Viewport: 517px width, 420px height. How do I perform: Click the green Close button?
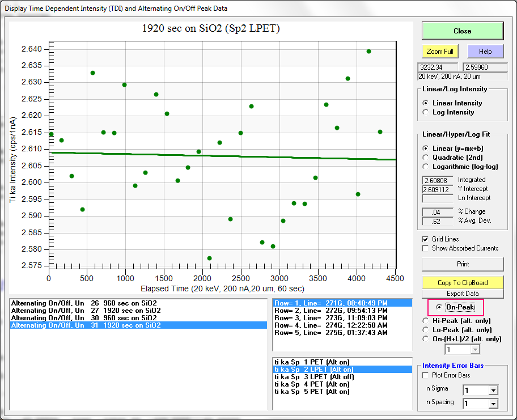pos(462,31)
